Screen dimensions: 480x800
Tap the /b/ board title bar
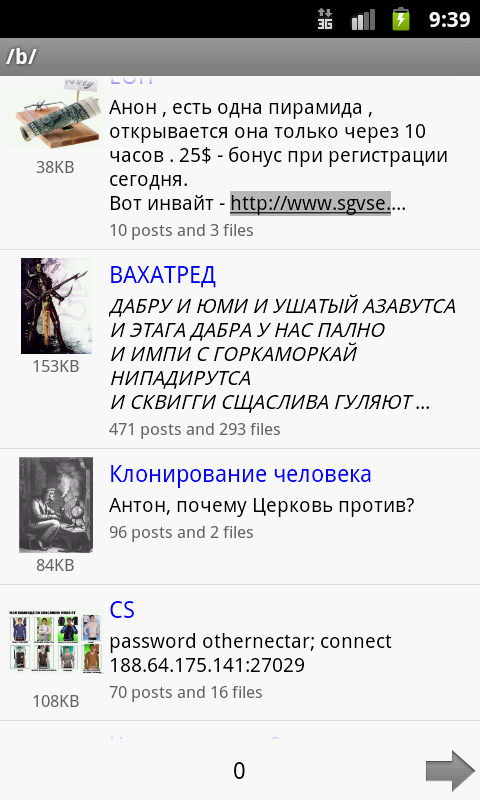[x=240, y=57]
